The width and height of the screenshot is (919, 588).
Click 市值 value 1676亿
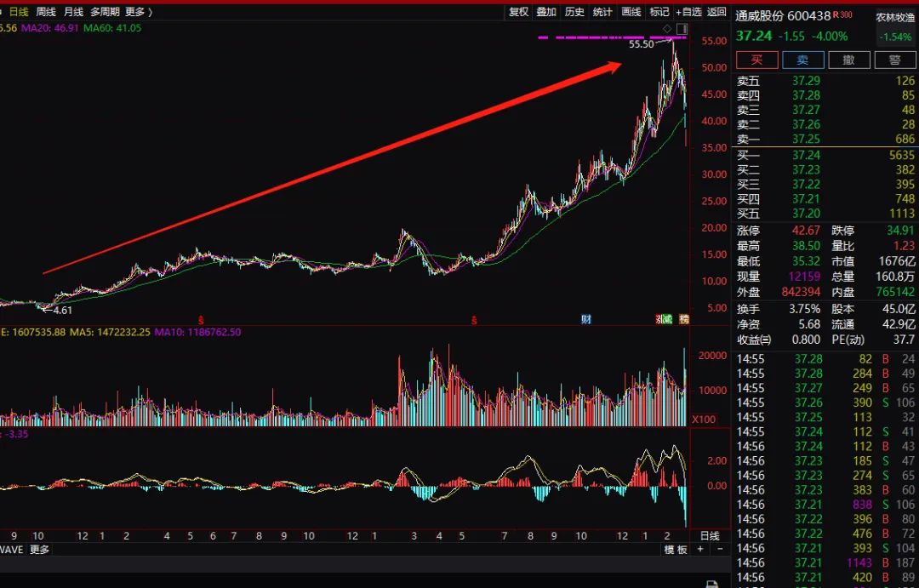point(897,261)
